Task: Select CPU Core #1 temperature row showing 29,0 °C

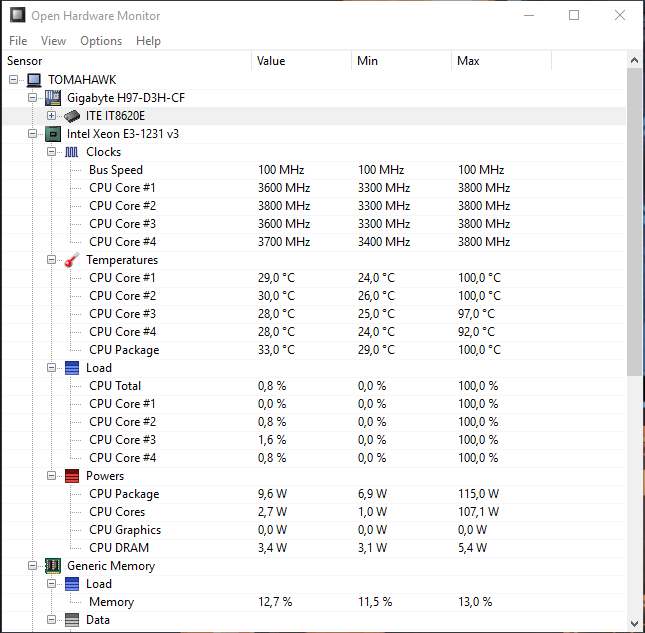Action: click(315, 278)
